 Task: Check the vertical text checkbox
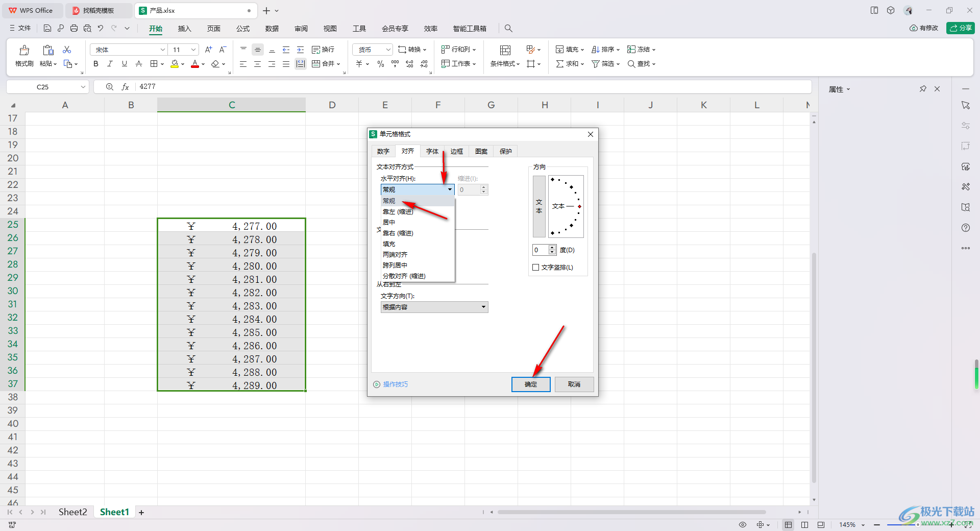[536, 268]
